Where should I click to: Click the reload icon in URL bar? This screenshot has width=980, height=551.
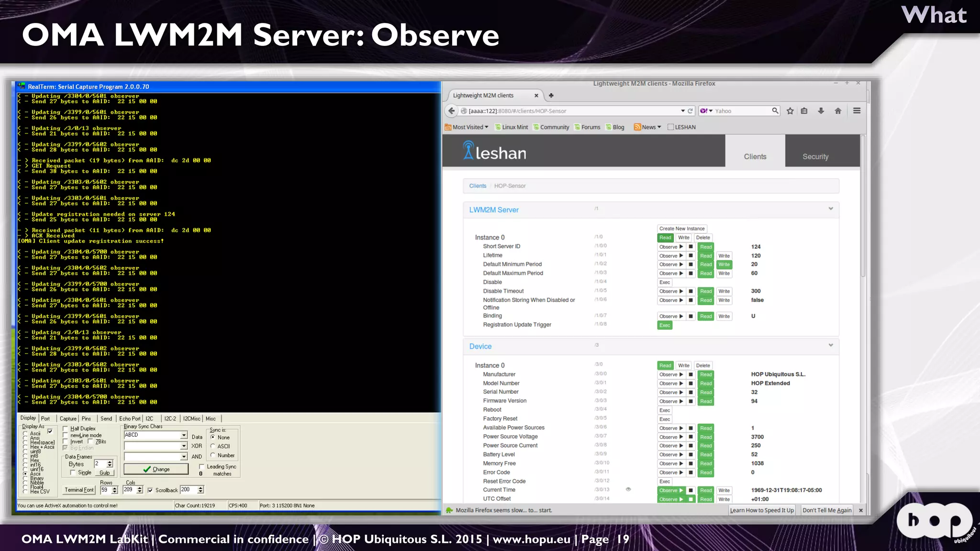tap(690, 111)
